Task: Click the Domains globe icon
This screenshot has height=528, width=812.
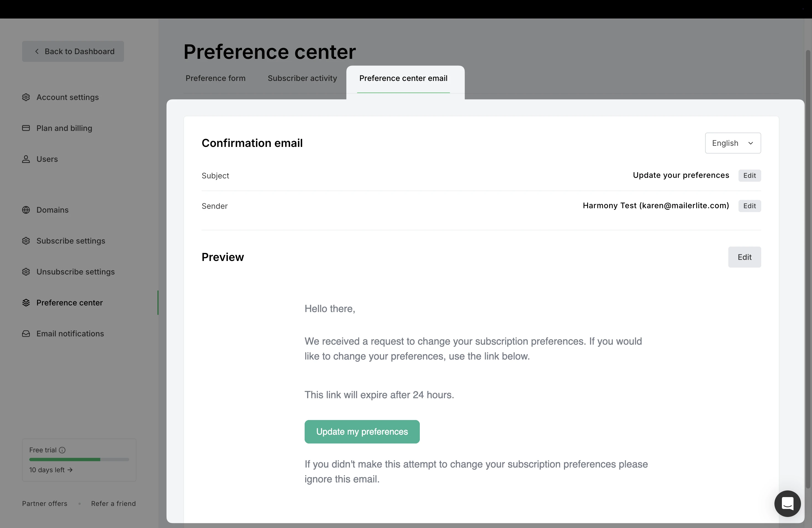Action: [26, 210]
